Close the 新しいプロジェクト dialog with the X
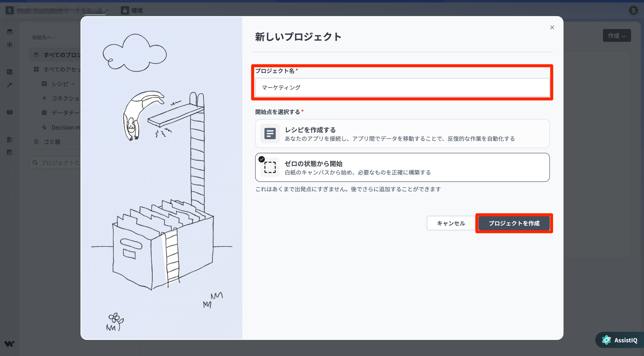 tap(552, 28)
